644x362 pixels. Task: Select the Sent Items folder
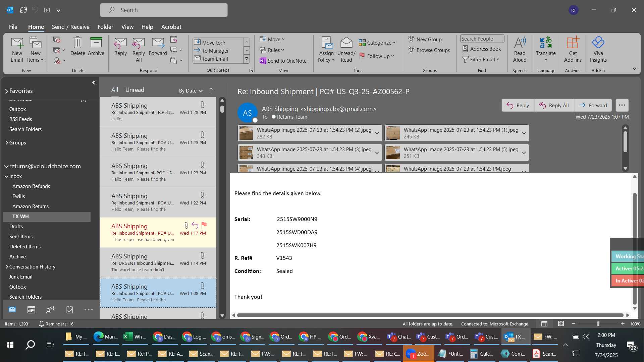tap(21, 237)
